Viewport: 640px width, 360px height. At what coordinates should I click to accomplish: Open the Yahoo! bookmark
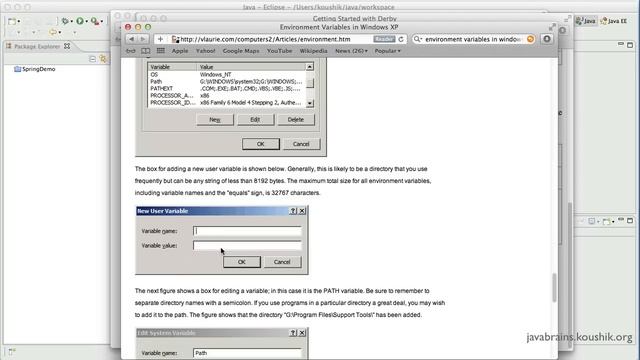(x=205, y=51)
